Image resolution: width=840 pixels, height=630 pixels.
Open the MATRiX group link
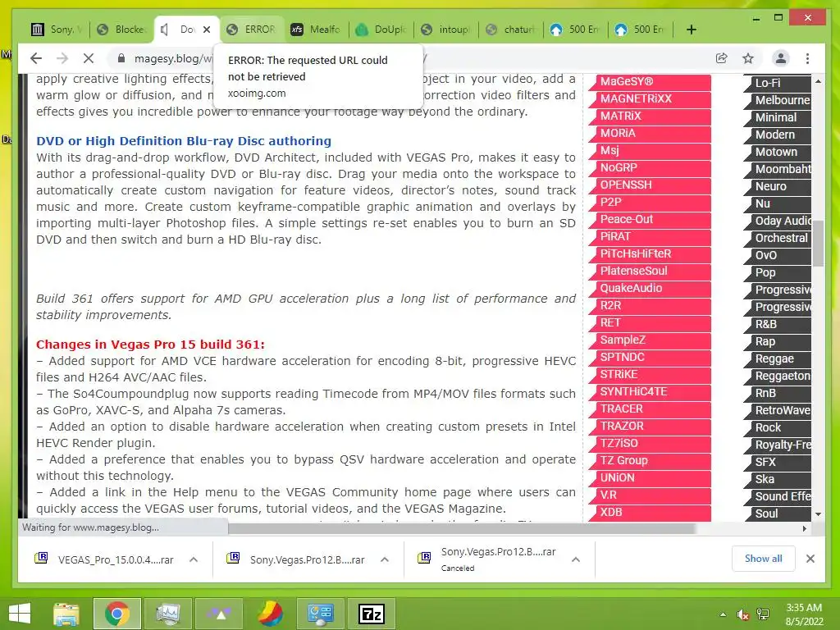pos(651,116)
